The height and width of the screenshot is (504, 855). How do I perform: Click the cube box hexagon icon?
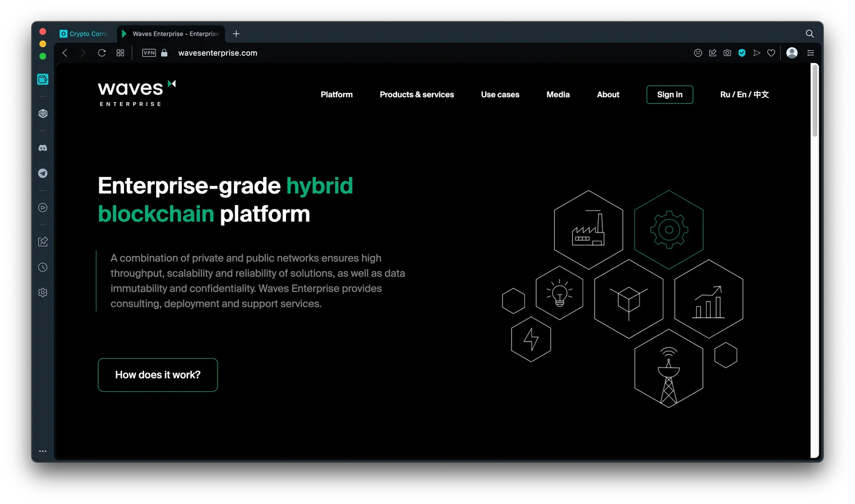(x=628, y=299)
